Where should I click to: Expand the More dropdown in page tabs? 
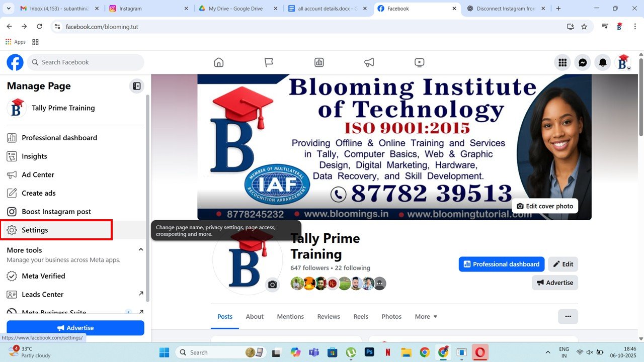point(426,316)
